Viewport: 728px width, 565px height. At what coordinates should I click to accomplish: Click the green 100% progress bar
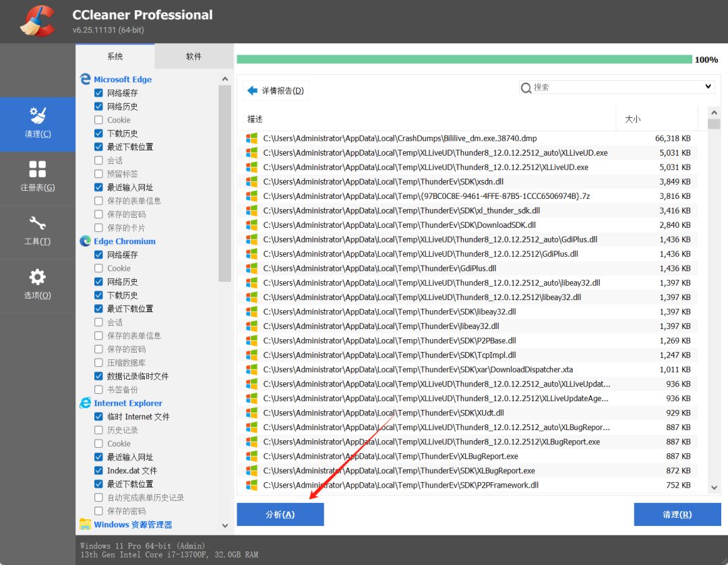point(464,59)
